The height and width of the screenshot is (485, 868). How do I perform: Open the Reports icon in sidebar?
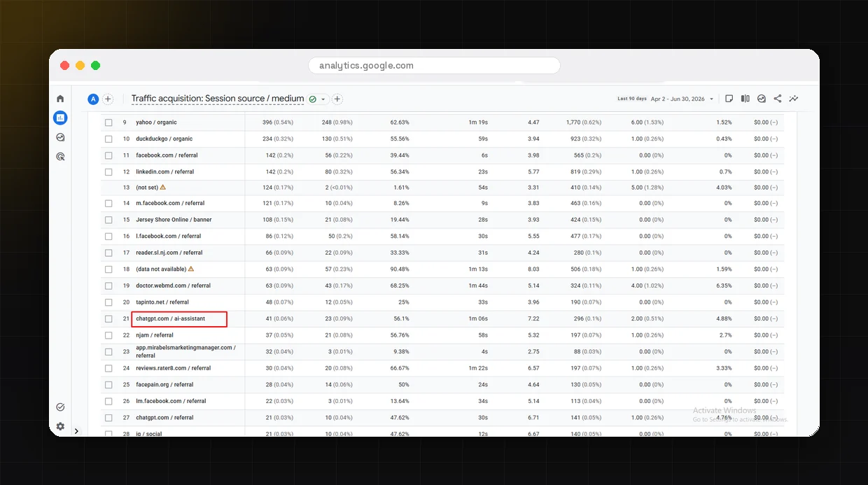pos(60,118)
